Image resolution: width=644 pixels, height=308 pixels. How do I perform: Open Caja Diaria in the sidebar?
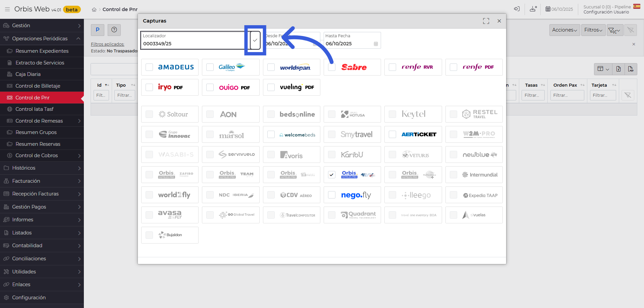coord(42,74)
